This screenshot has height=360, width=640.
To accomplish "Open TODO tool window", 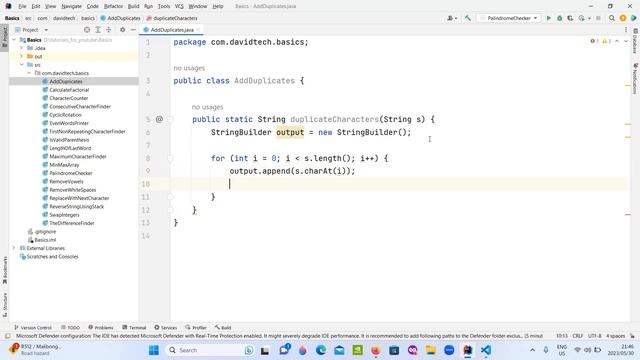I will click(70, 327).
